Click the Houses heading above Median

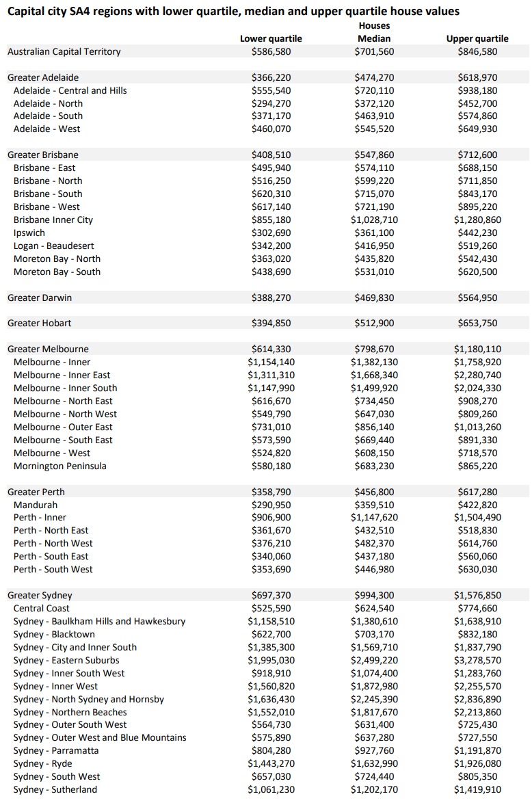coord(374,26)
